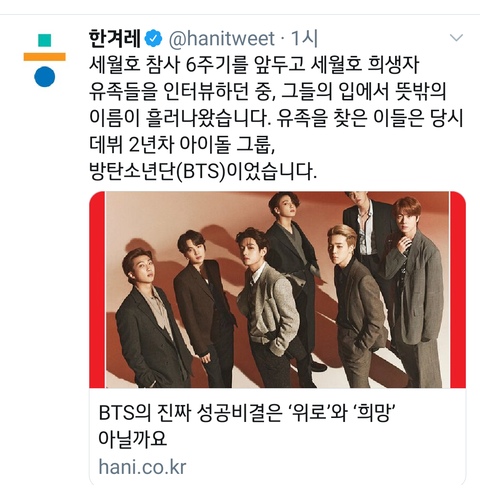Open the BTS group photo preview
This screenshot has width=480, height=485.
point(277,290)
